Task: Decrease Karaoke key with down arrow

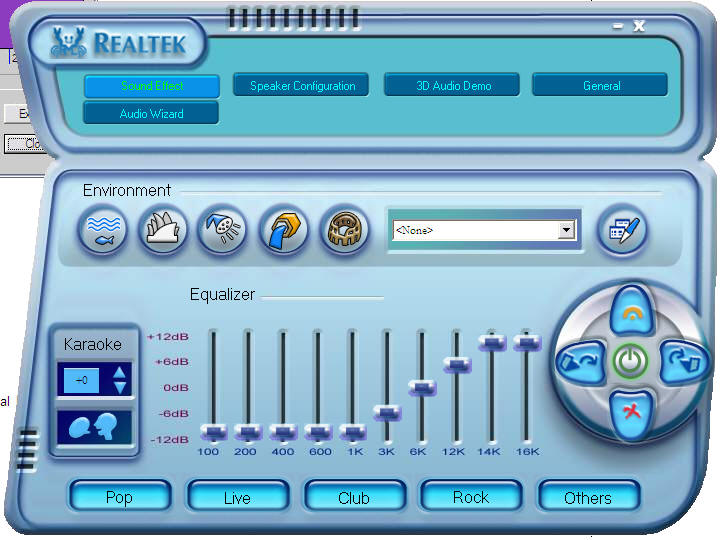Action: click(119, 388)
